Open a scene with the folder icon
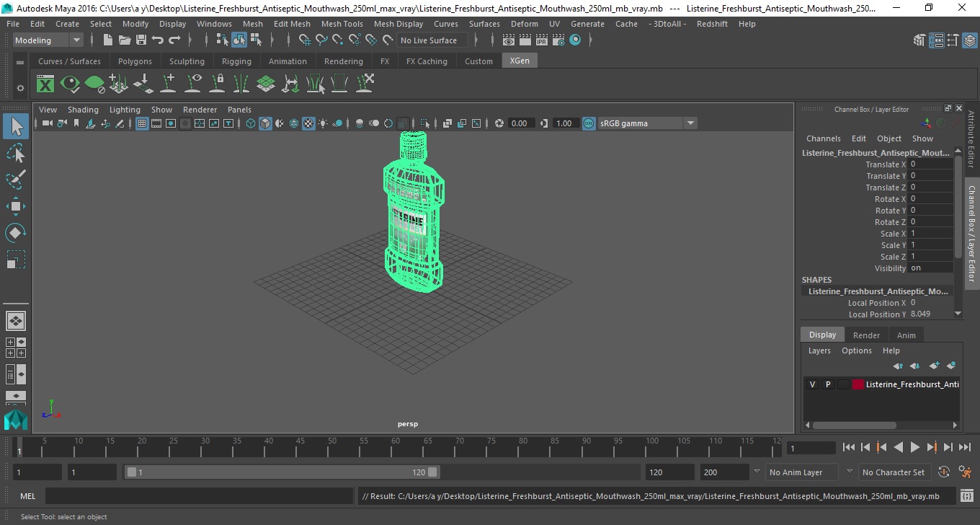Viewport: 980px width, 525px height. tap(125, 40)
